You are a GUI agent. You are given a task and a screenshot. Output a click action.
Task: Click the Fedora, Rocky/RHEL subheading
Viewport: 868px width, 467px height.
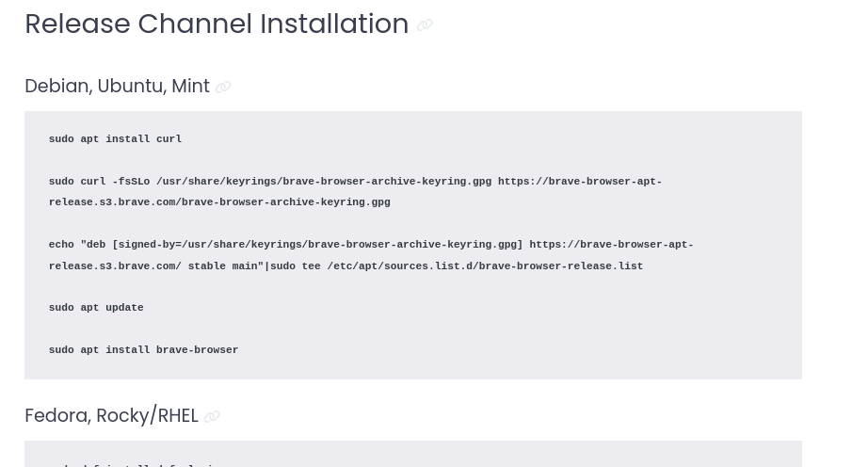[x=111, y=415]
